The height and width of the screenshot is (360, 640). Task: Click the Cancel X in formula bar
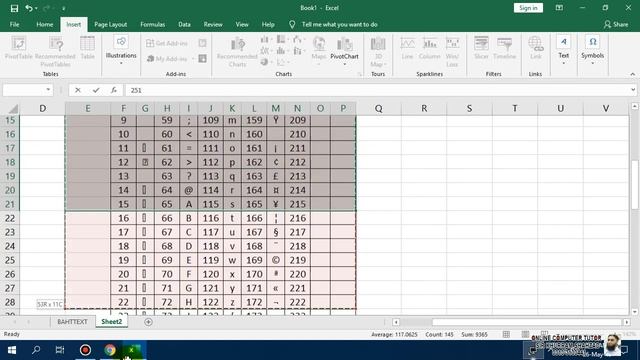coord(78,90)
